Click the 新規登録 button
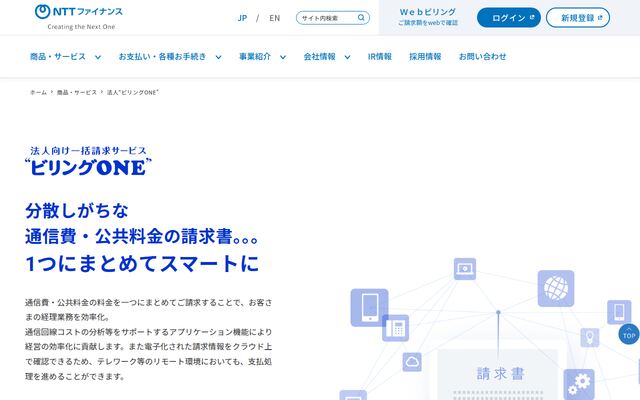This screenshot has height=400, width=640. pyautogui.click(x=578, y=18)
